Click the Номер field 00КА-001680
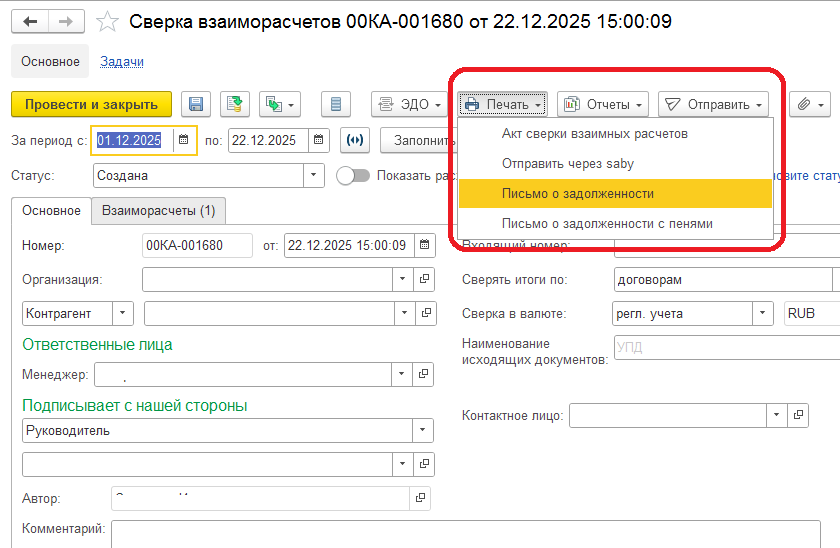 (197, 245)
